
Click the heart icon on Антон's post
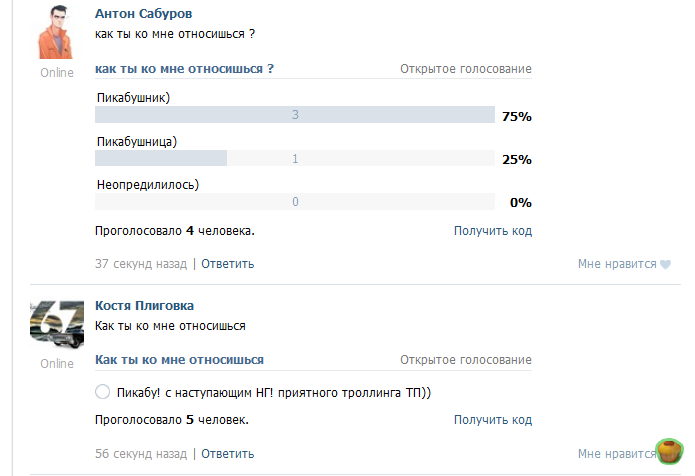click(x=664, y=264)
